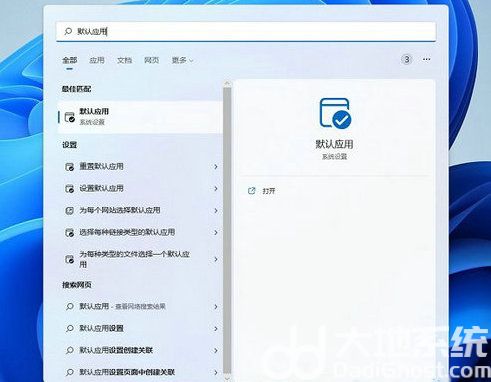Expand the 为每种类型的文件选择一个默认应用 chevron
Screen dimensions: 491x382
click(x=216, y=259)
